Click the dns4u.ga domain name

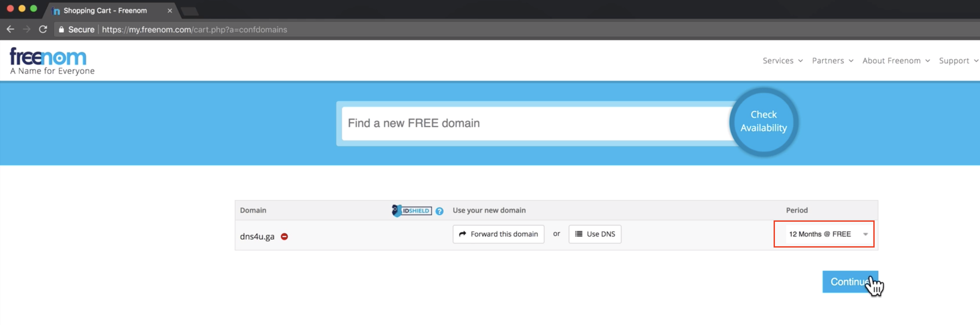tap(257, 236)
